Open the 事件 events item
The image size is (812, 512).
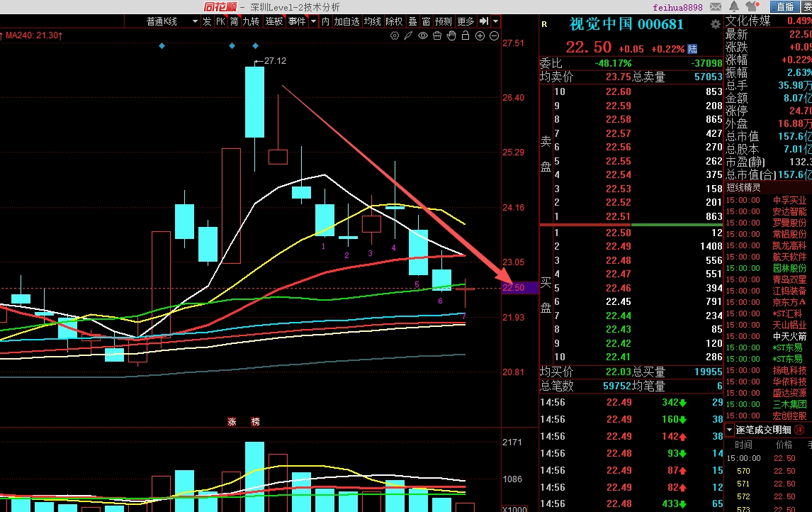pyautogui.click(x=297, y=21)
